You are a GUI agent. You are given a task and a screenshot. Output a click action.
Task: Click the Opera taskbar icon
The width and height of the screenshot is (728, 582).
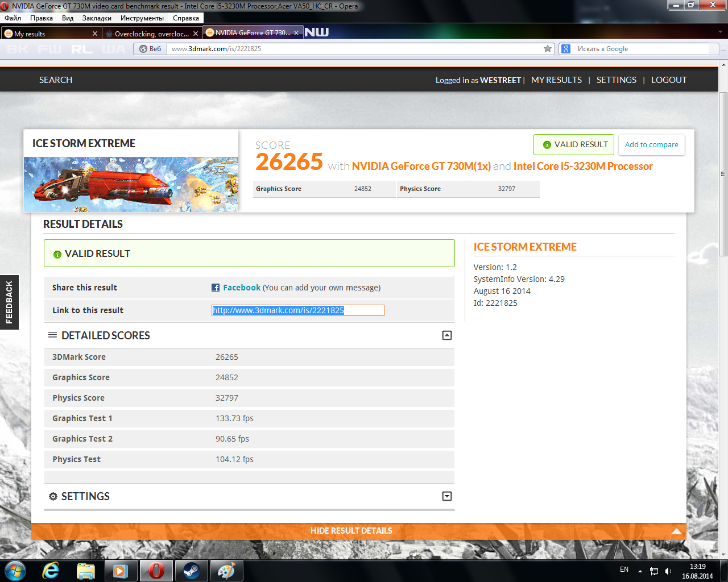click(156, 570)
